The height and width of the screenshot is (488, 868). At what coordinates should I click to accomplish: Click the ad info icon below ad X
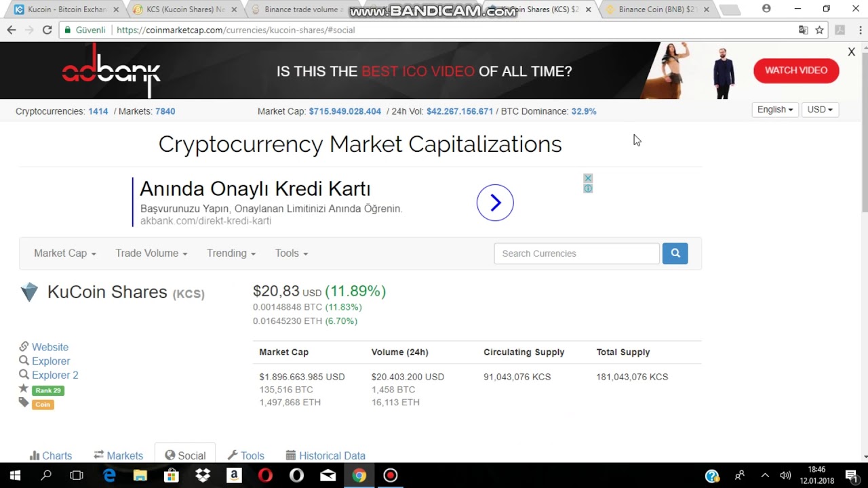click(x=588, y=188)
